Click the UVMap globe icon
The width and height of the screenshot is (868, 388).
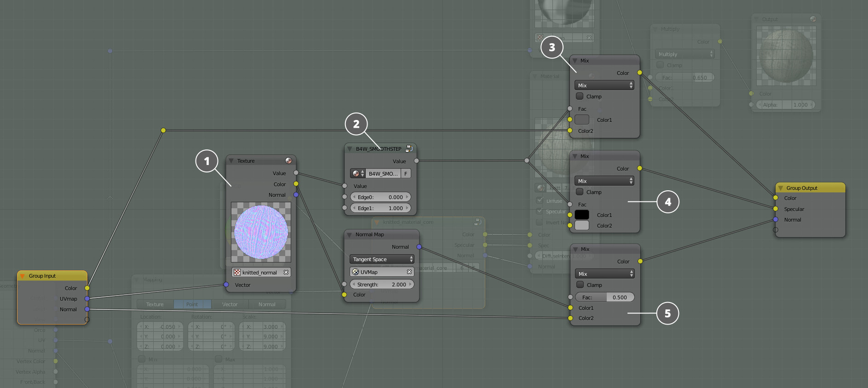pos(355,272)
